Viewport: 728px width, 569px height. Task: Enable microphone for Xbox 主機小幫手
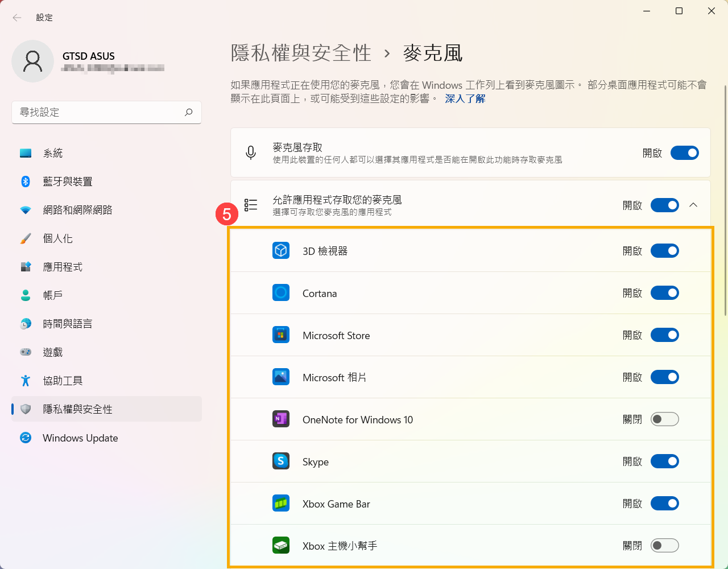pos(665,546)
